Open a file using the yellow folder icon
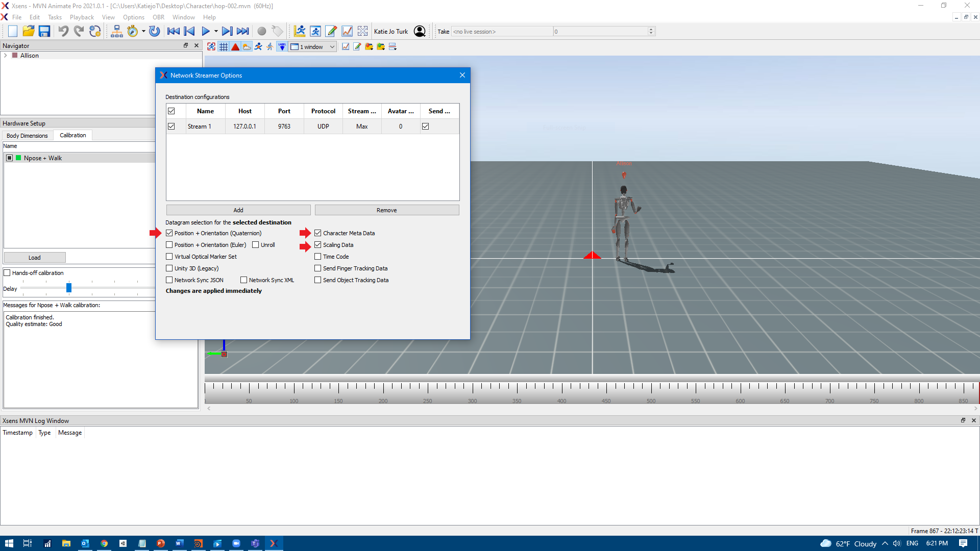This screenshot has width=980, height=551. tap(29, 31)
